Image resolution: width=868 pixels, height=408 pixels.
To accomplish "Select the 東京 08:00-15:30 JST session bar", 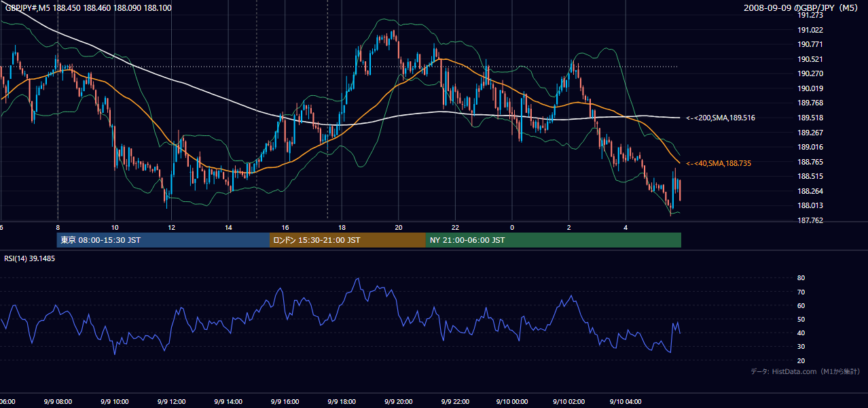I will pos(163,240).
